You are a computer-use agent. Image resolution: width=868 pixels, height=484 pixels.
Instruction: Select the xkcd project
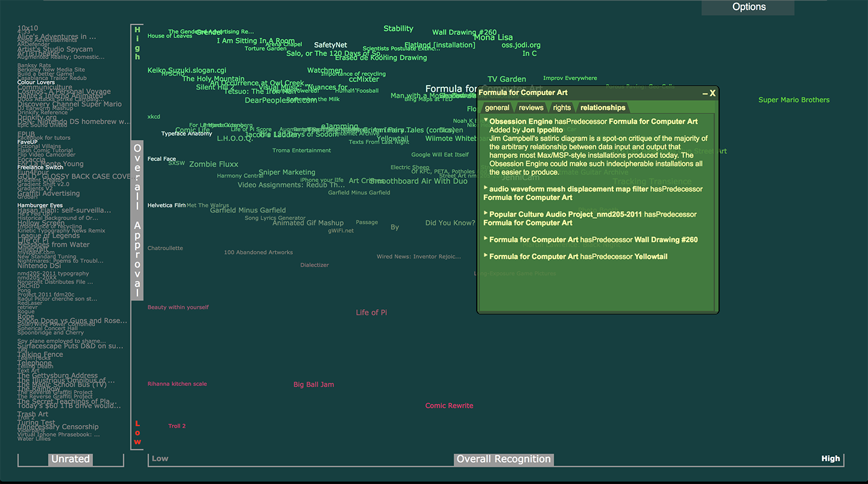coord(154,117)
